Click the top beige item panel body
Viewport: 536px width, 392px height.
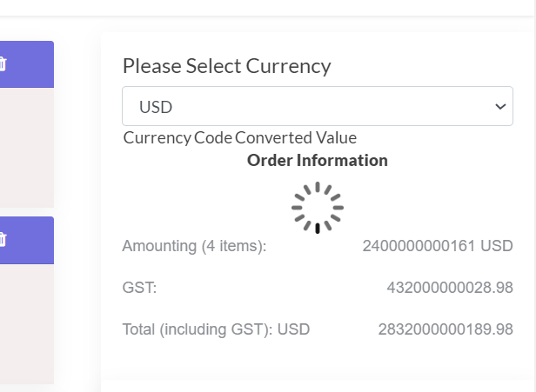[26, 146]
